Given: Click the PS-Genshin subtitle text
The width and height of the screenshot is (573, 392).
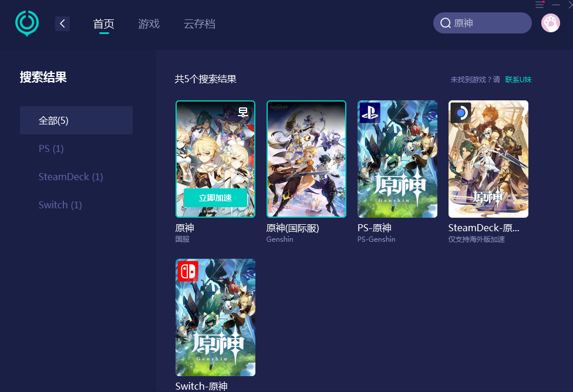Looking at the screenshot, I should tap(376, 239).
